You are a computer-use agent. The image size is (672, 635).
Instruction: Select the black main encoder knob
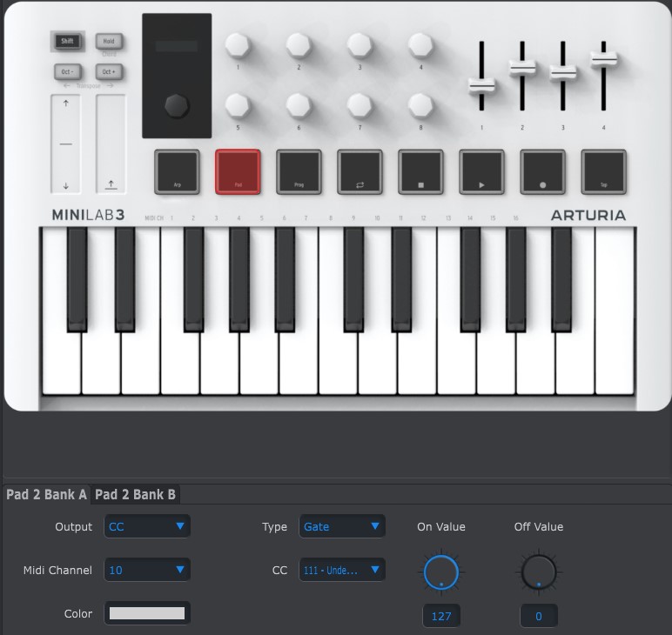tap(177, 105)
